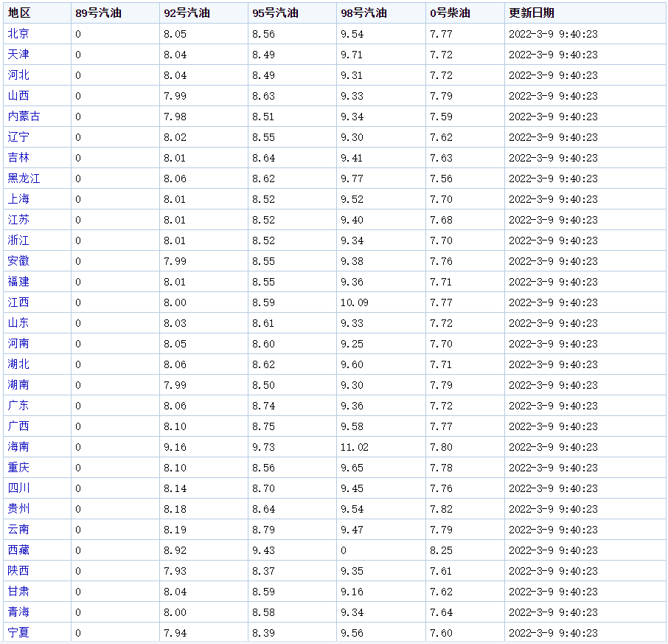Open the 甘肃 region link
The image size is (668, 644).
pyautogui.click(x=18, y=592)
